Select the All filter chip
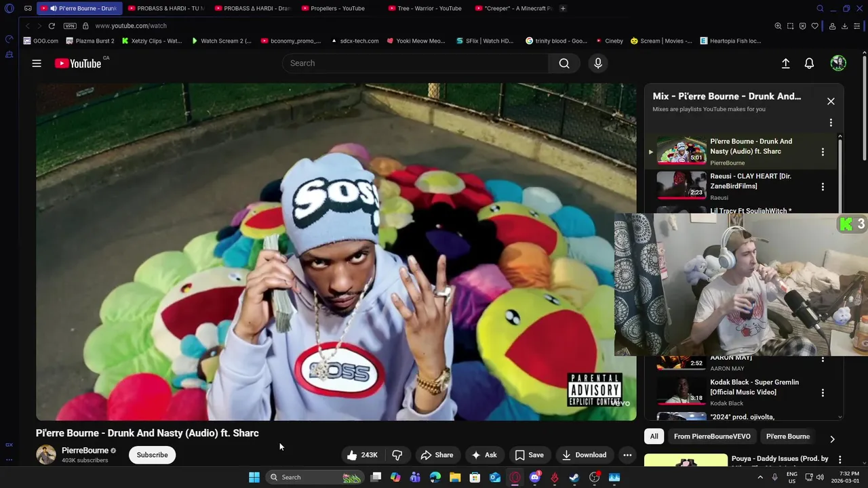Screen dimensions: 868x488 click(x=654, y=436)
